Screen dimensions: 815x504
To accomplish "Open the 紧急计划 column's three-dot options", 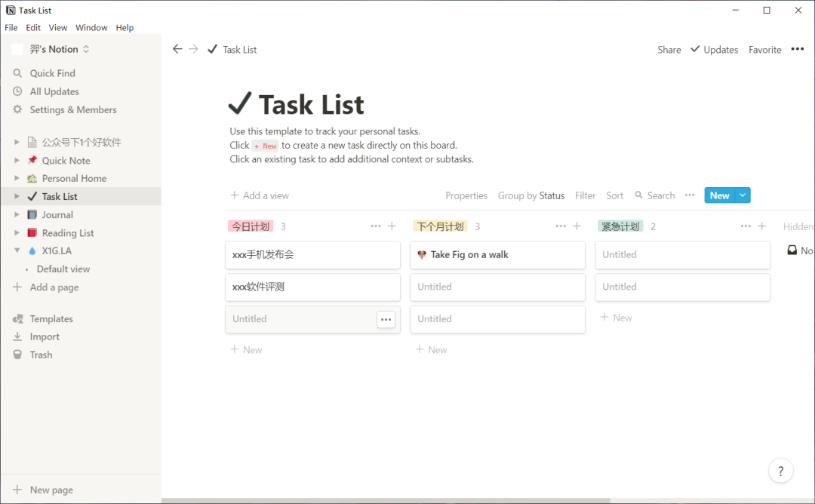I will (746, 226).
